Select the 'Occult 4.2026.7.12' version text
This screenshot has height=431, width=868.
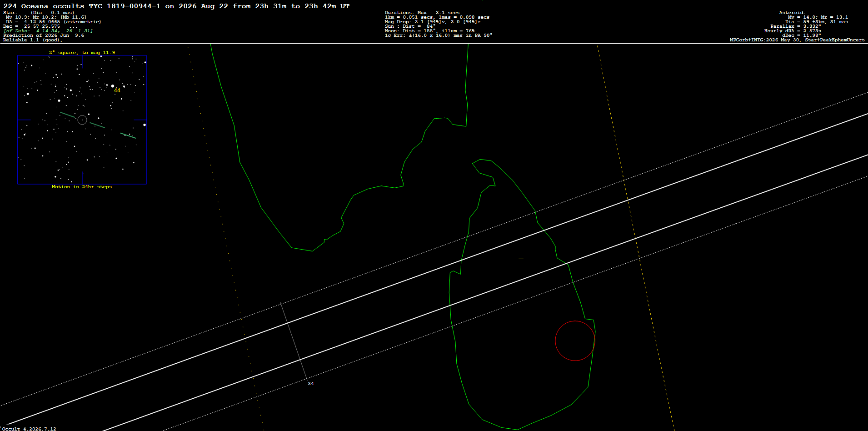coord(29,429)
